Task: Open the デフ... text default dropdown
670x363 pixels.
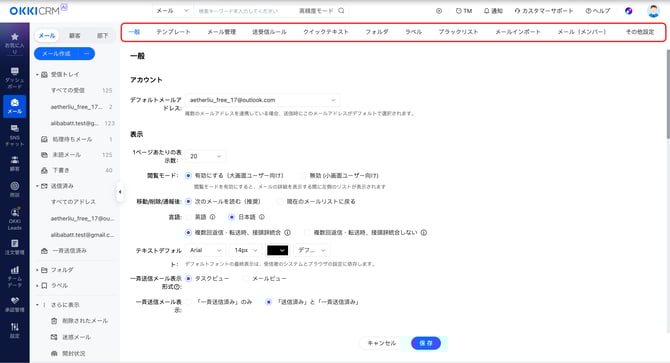Action: click(x=311, y=250)
